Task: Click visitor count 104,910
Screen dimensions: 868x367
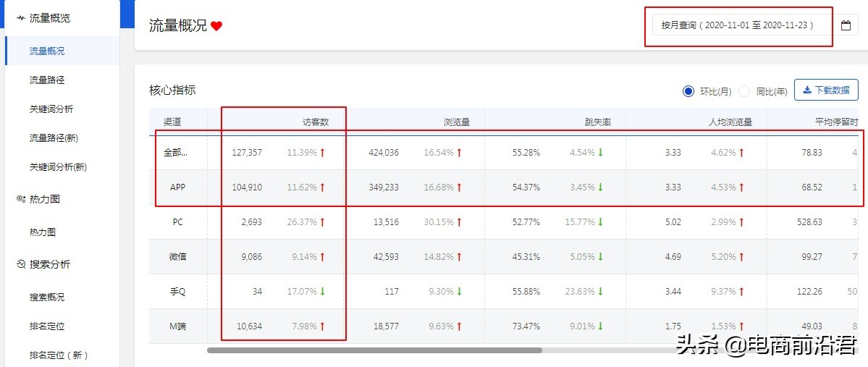Action: coord(247,187)
